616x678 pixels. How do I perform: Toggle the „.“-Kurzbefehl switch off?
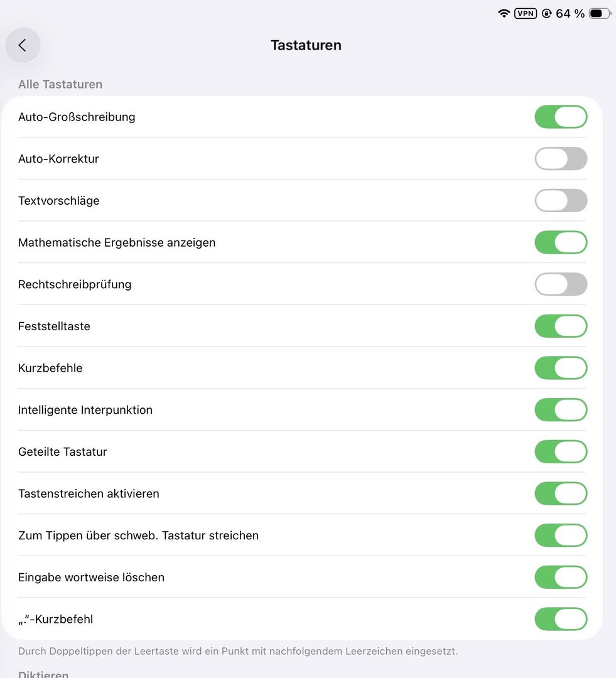point(561,619)
